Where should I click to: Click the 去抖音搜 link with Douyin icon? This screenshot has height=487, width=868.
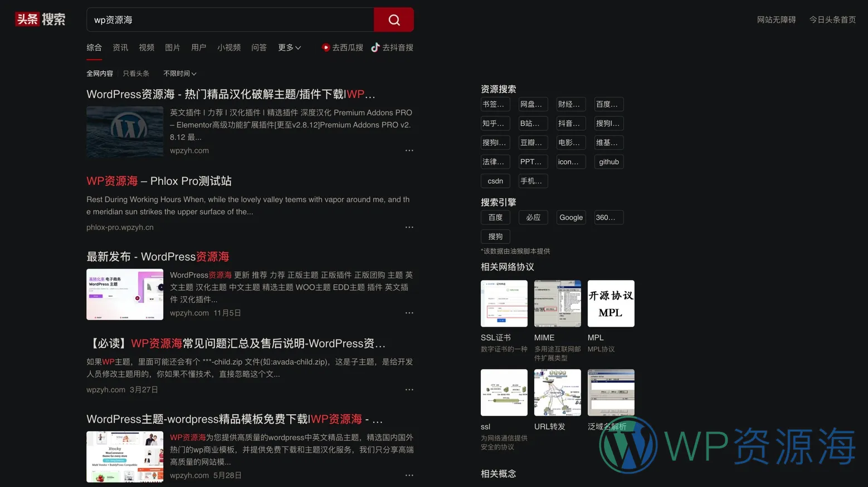pos(392,48)
